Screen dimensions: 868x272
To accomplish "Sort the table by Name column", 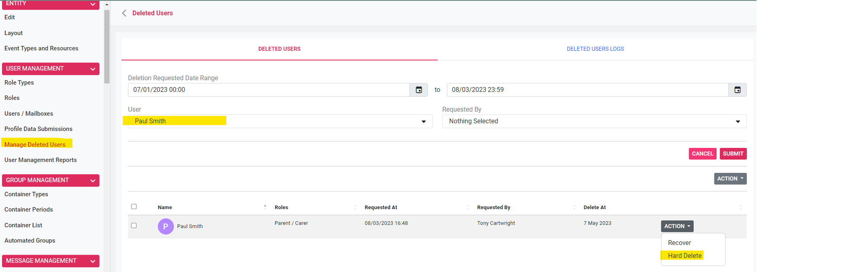I will [265, 207].
